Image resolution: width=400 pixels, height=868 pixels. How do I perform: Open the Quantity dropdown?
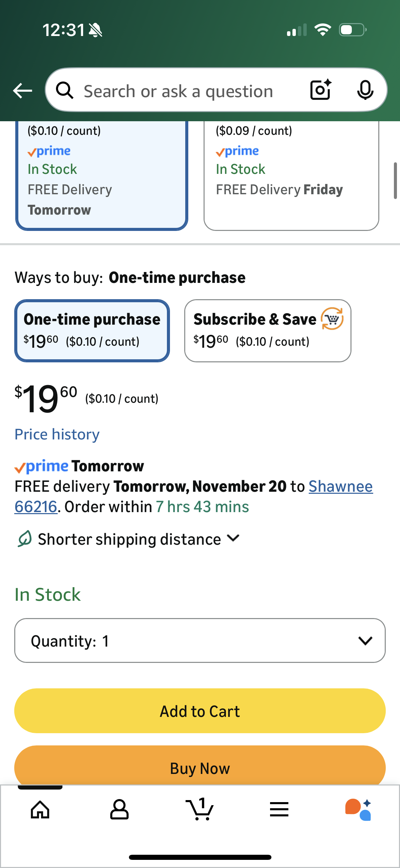pos(200,640)
